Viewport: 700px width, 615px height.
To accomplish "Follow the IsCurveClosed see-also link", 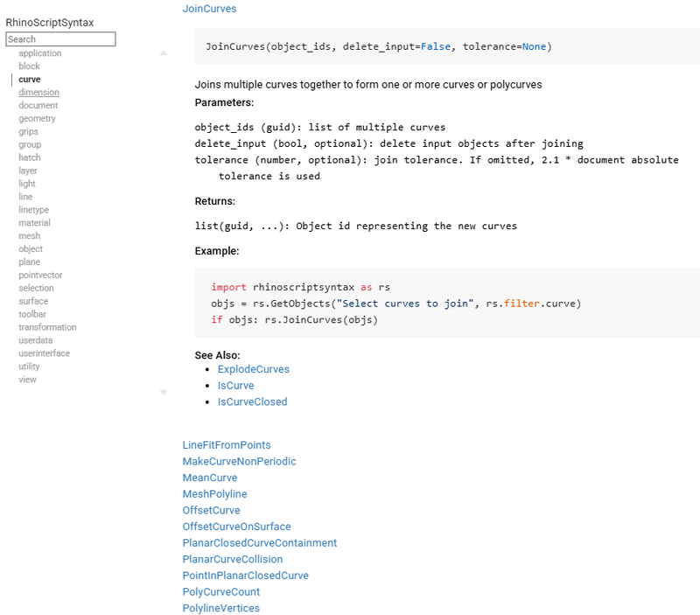I will (252, 402).
